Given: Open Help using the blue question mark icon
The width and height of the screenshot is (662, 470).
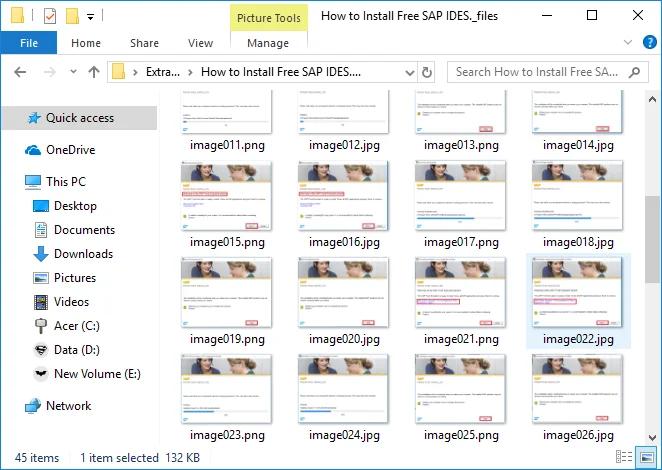Looking at the screenshot, I should coord(649,42).
